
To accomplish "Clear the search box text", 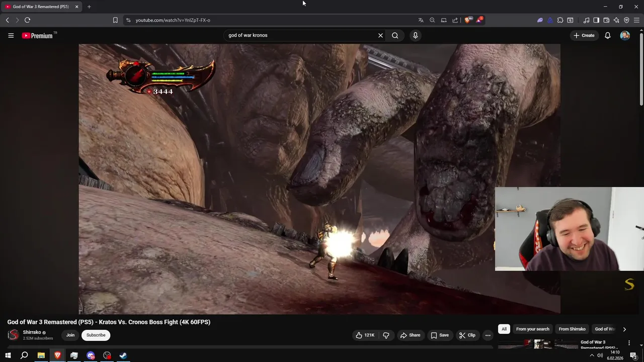I will (x=380, y=35).
